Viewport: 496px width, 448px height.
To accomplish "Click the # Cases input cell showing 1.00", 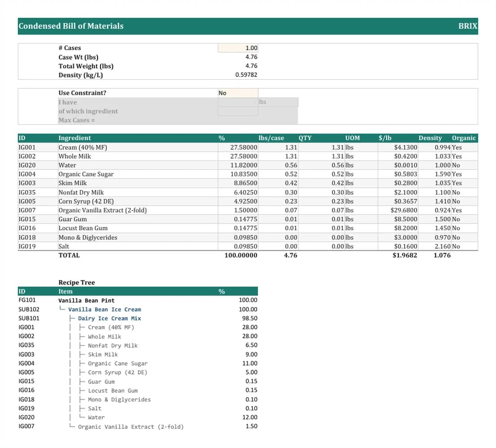I will pos(238,48).
